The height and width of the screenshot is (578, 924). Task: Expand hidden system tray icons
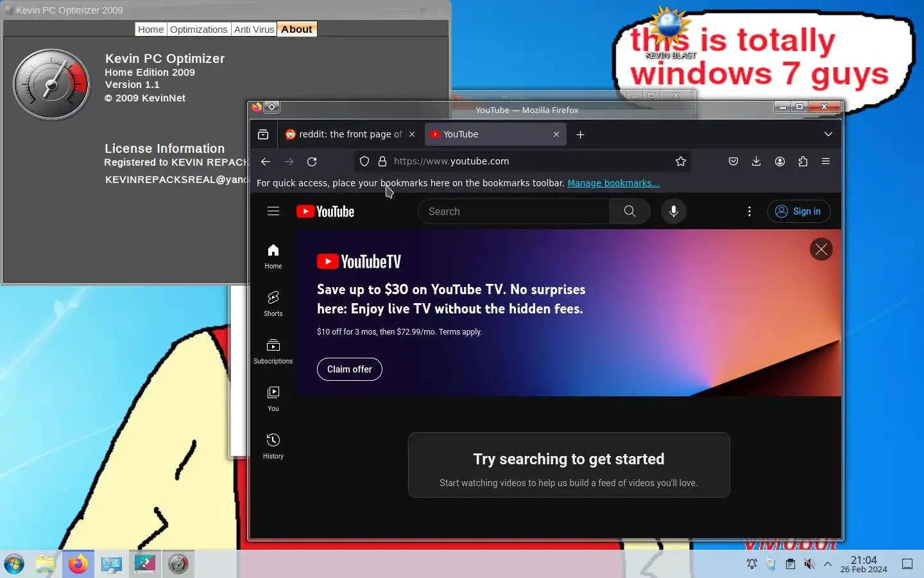click(x=828, y=564)
